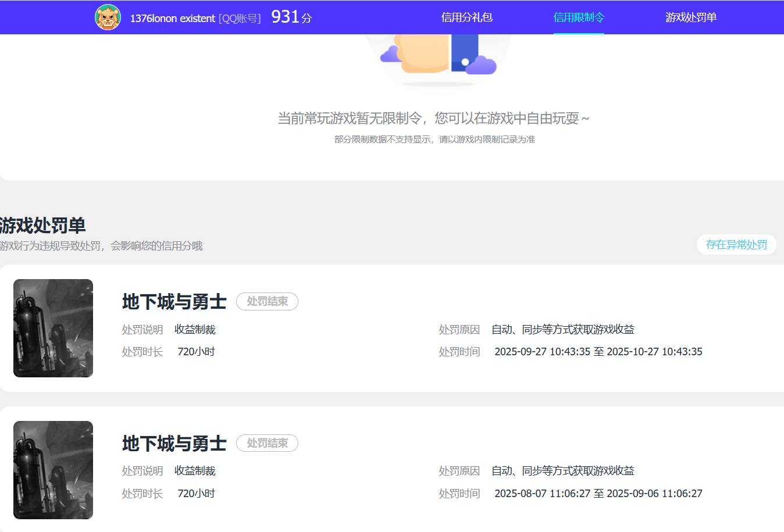Click the second 处罚结束 status badge
The image size is (784, 532).
267,443
